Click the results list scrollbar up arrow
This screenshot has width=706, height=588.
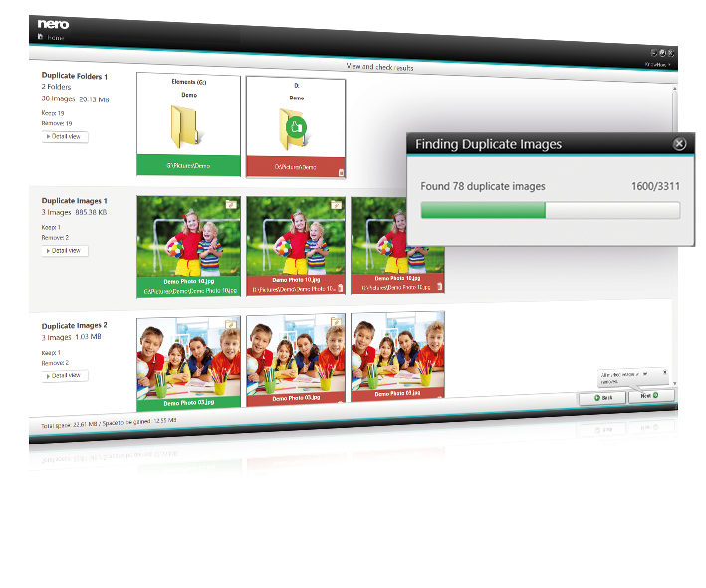674,89
